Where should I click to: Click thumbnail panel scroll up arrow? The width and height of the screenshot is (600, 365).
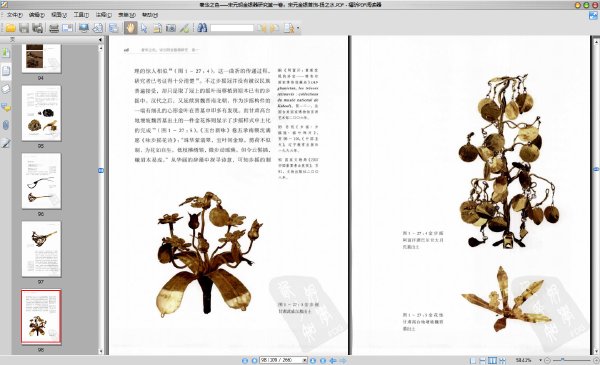(x=101, y=48)
